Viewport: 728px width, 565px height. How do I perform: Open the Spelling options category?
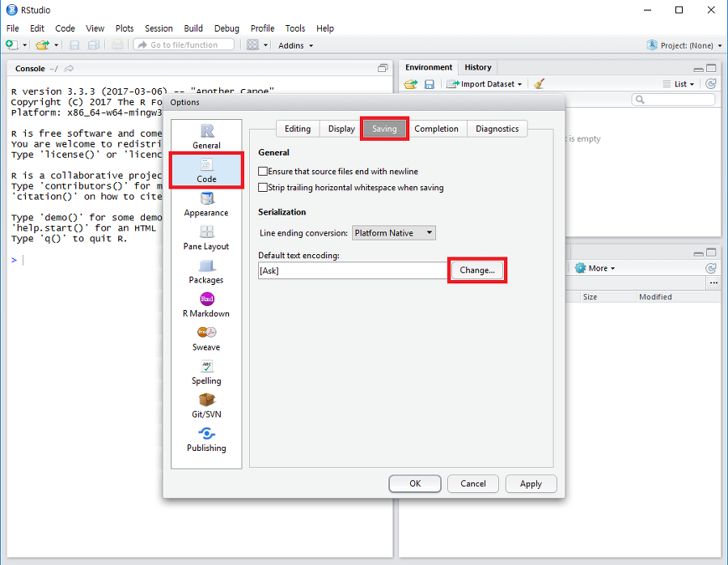tap(206, 372)
